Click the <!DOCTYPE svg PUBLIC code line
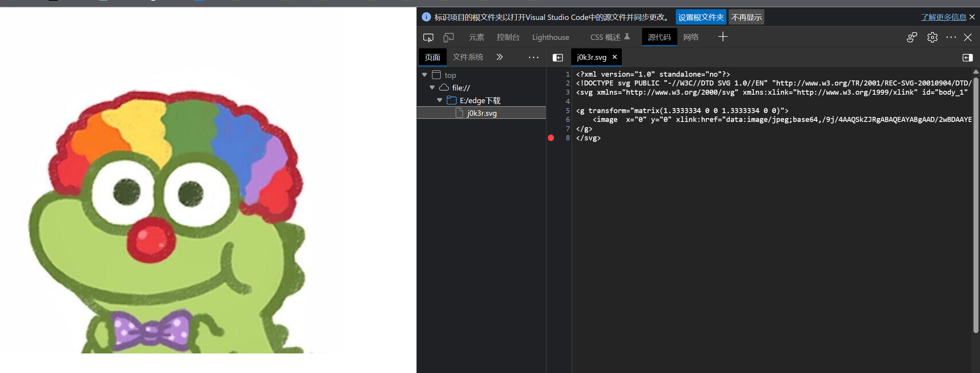The height and width of the screenshot is (373, 980). click(774, 83)
